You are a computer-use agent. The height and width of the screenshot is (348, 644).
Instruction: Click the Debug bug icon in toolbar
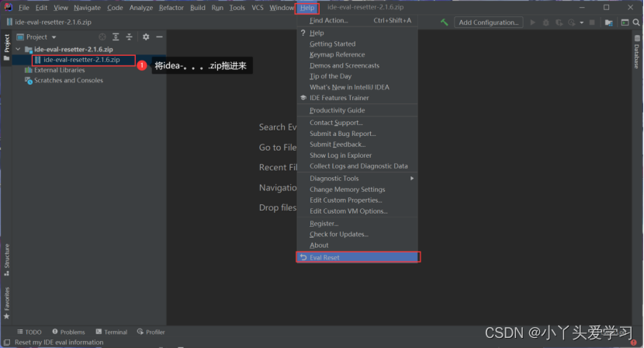click(545, 23)
